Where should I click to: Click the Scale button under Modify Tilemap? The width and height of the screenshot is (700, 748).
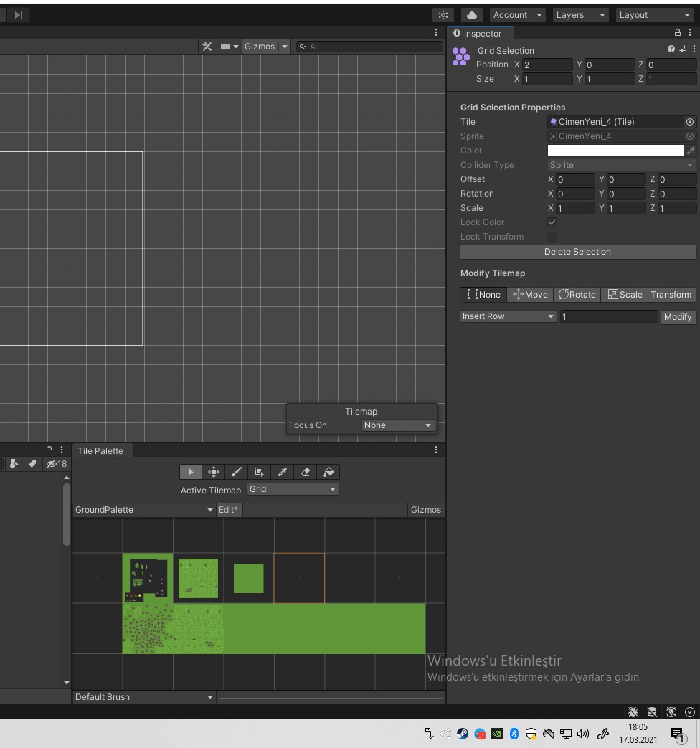(x=625, y=294)
